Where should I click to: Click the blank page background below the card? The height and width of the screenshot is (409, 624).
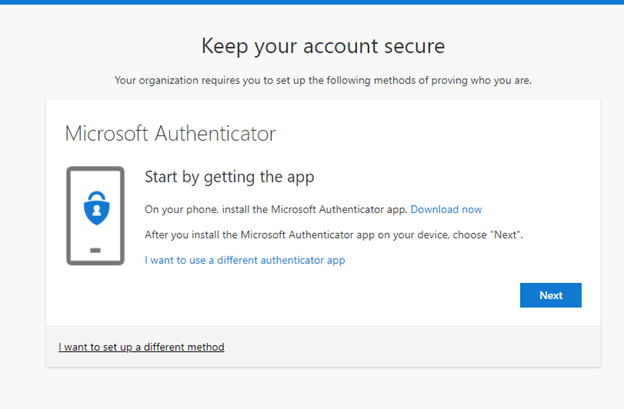tap(312, 388)
